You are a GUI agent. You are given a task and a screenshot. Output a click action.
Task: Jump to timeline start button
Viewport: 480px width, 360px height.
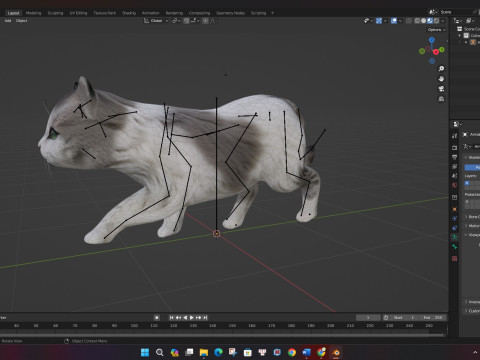[x=171, y=318]
